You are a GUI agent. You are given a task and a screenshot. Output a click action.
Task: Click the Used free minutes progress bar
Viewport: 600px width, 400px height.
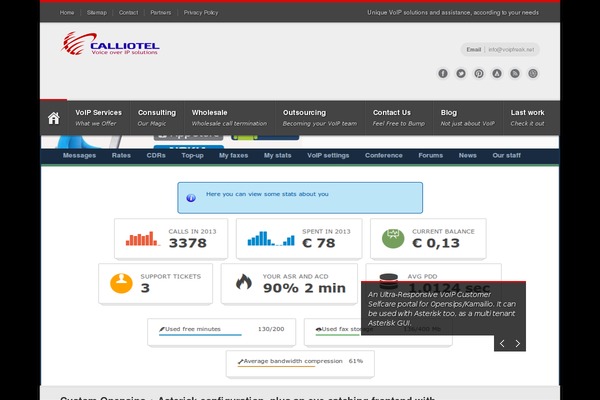(200, 335)
